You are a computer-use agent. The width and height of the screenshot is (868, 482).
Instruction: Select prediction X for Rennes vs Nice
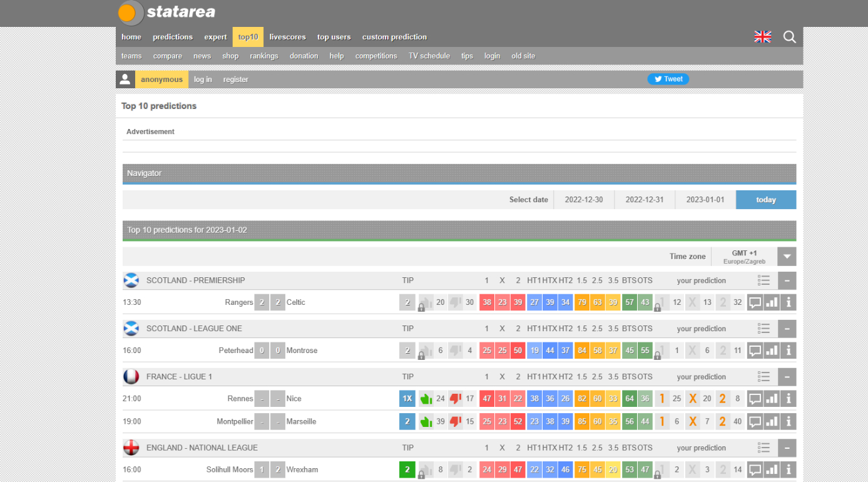(693, 399)
